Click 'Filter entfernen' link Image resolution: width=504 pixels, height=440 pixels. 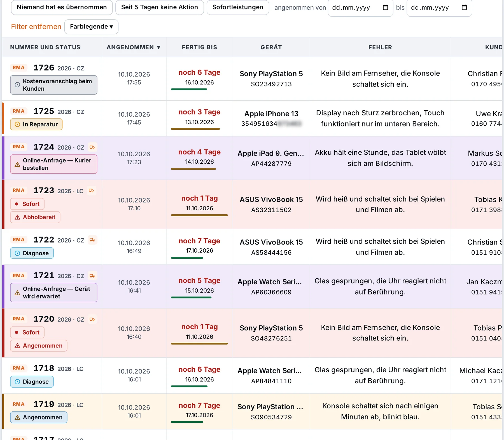click(x=36, y=27)
